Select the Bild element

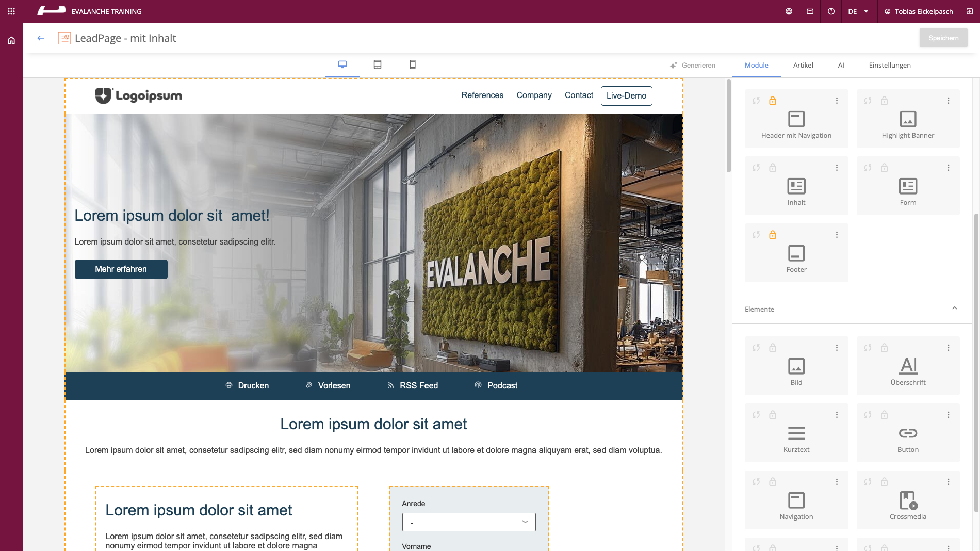point(796,366)
